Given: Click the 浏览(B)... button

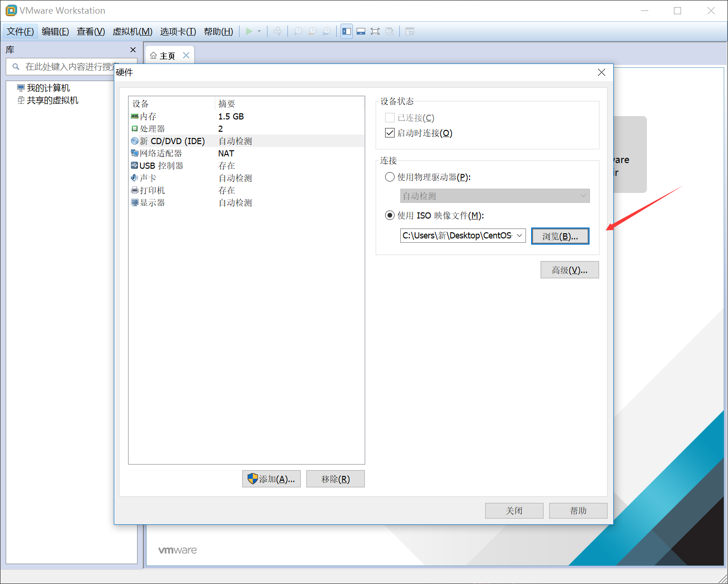Looking at the screenshot, I should coord(560,236).
